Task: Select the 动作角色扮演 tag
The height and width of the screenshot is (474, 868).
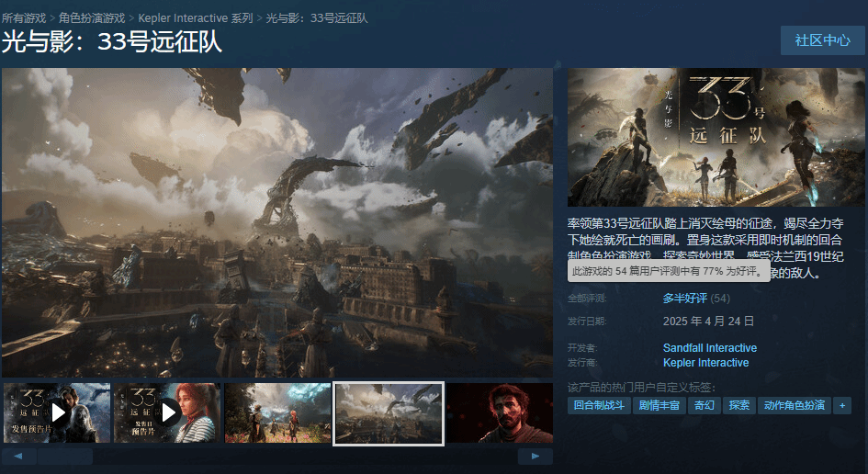Action: click(x=795, y=405)
